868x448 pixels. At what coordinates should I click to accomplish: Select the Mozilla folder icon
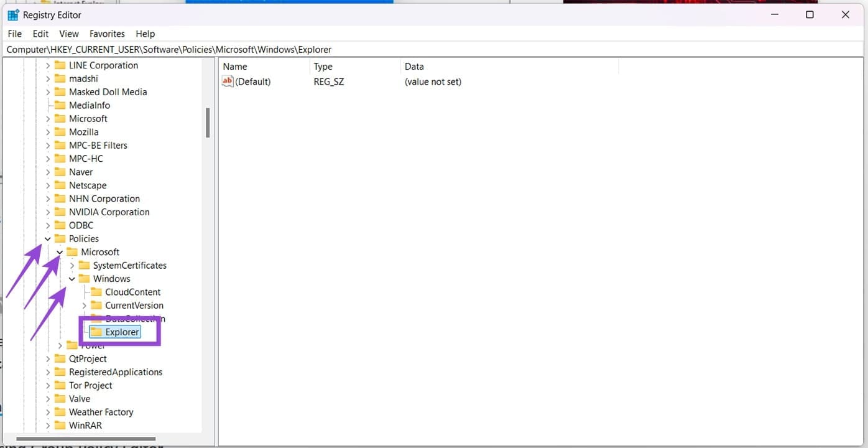60,132
